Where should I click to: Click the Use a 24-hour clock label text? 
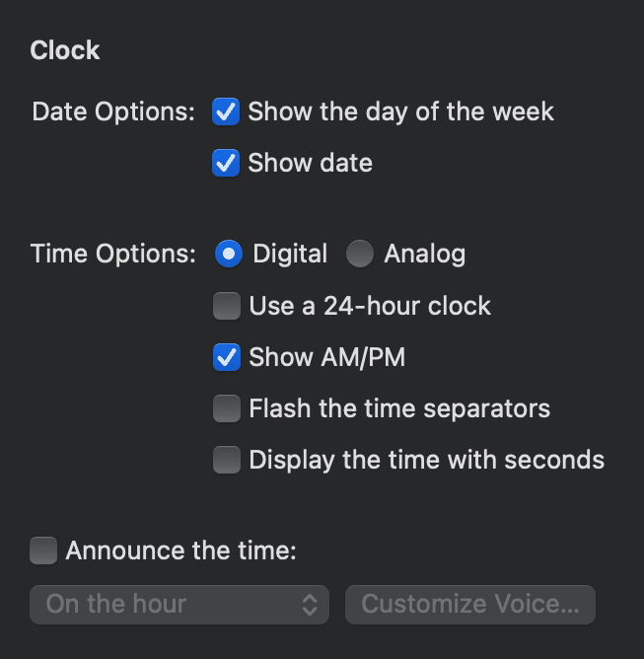click(x=370, y=306)
